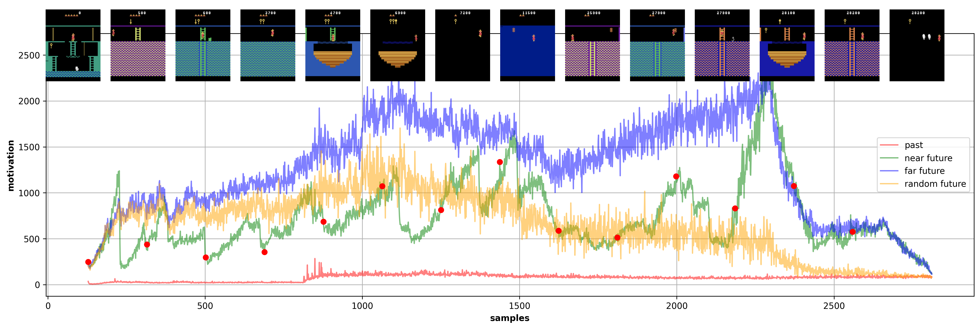
Task: Click the 'motivation' y-axis label
Action: [x=11, y=165]
